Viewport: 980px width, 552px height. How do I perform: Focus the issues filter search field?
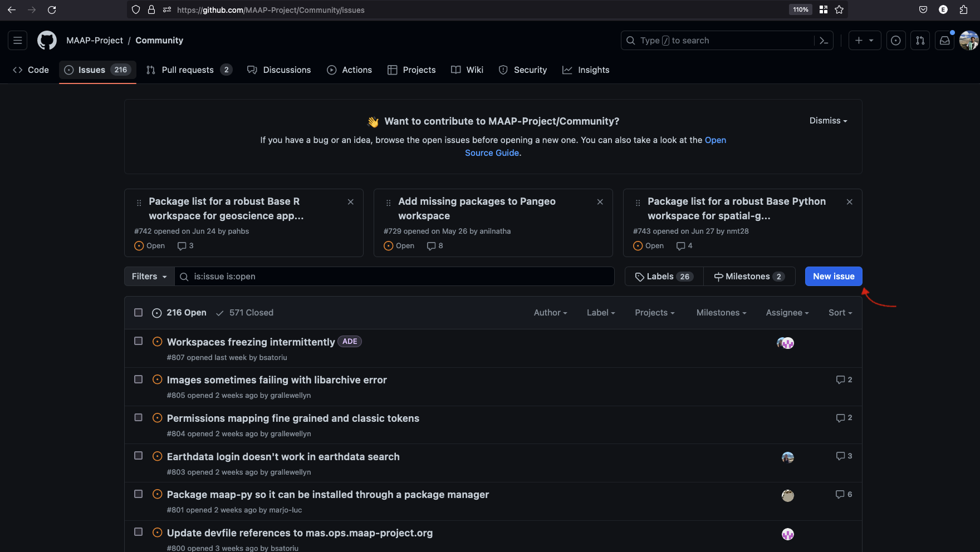(x=395, y=277)
